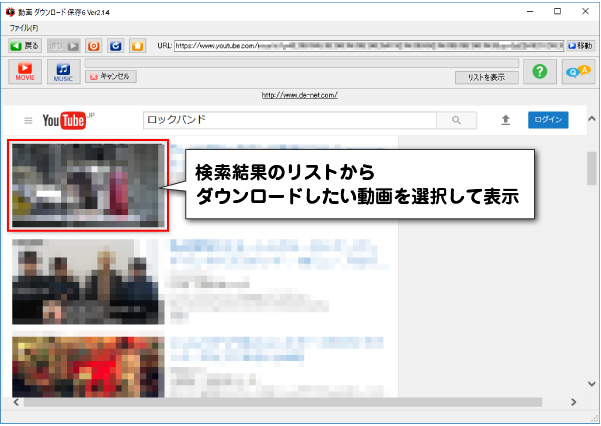Maximize the 動画ダウンロード保存6 window
Image resolution: width=601 pixels, height=426 pixels.
point(558,12)
